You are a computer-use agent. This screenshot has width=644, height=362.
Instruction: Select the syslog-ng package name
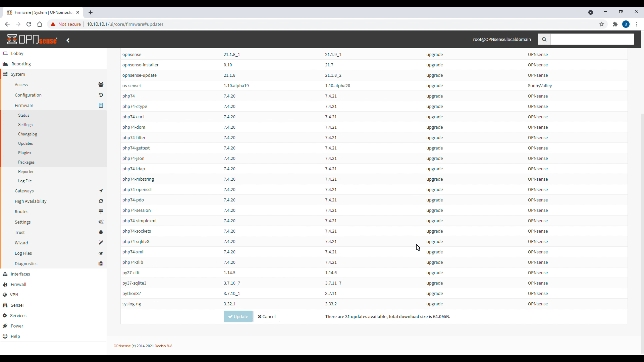(x=131, y=304)
